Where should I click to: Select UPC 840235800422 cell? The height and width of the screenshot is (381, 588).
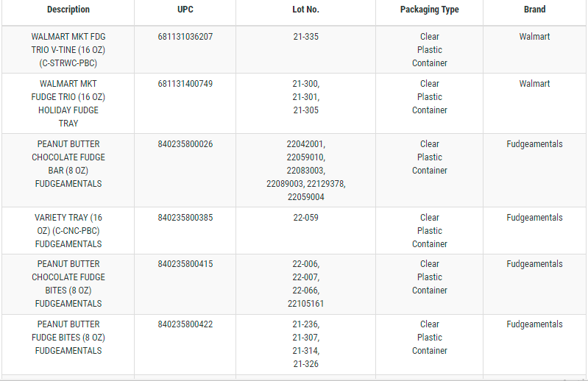coord(185,324)
